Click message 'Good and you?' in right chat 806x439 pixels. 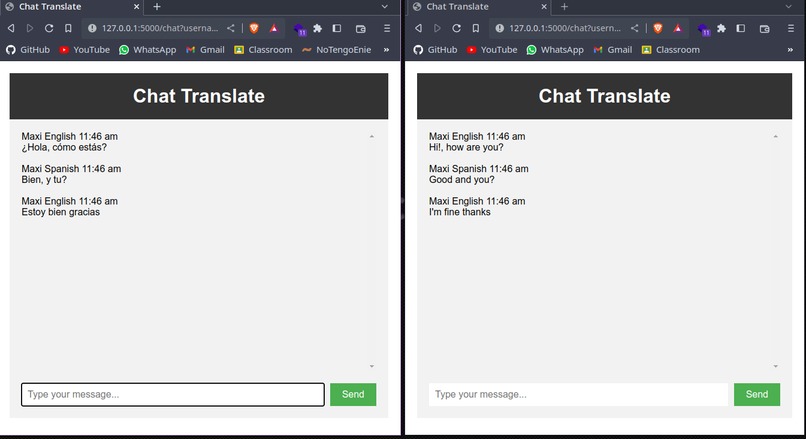[x=462, y=179]
